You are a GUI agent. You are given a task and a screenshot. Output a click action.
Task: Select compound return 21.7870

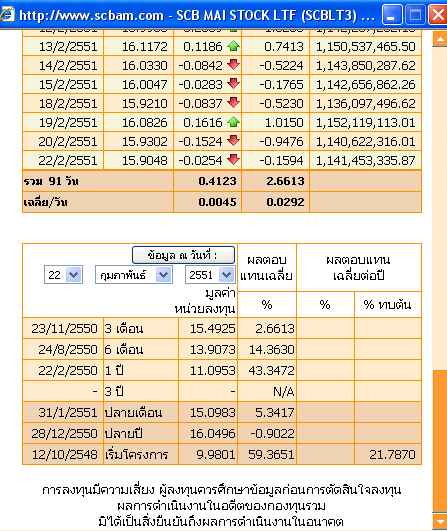point(392,454)
